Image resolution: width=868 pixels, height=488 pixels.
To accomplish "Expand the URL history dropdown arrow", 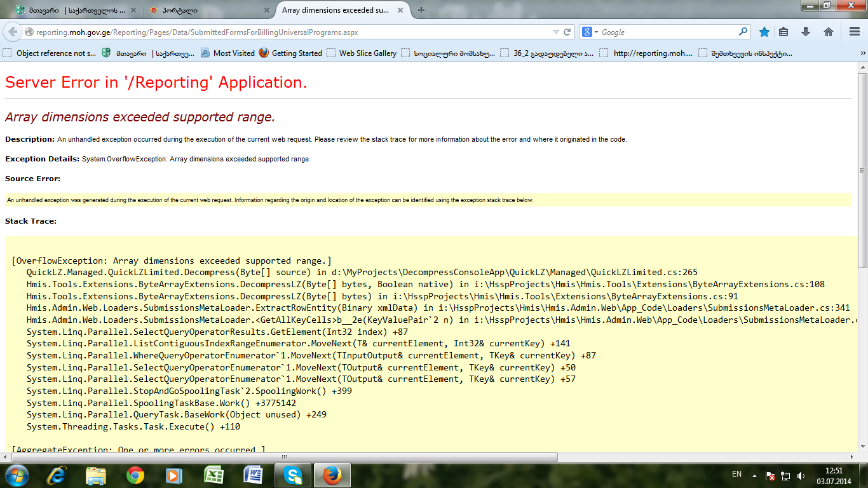I will coord(556,32).
